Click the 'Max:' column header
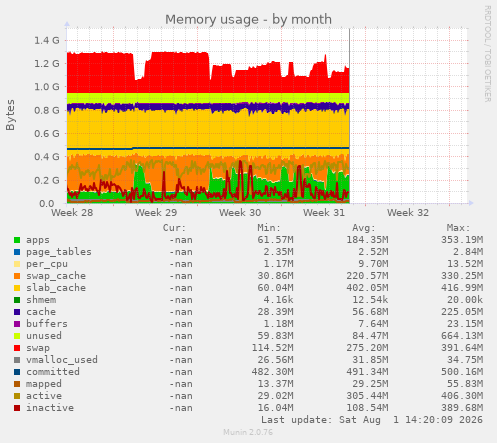This screenshot has width=497, height=443. pos(458,228)
